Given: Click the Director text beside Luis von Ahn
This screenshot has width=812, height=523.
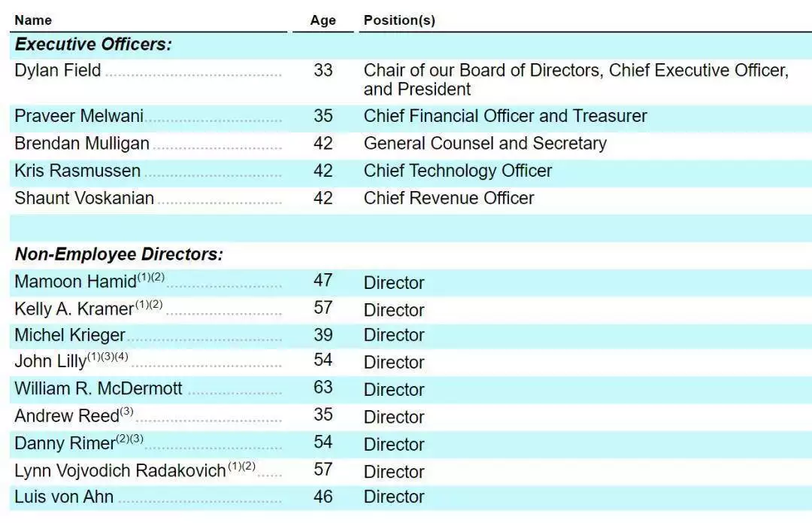Looking at the screenshot, I should pyautogui.click(x=394, y=497).
